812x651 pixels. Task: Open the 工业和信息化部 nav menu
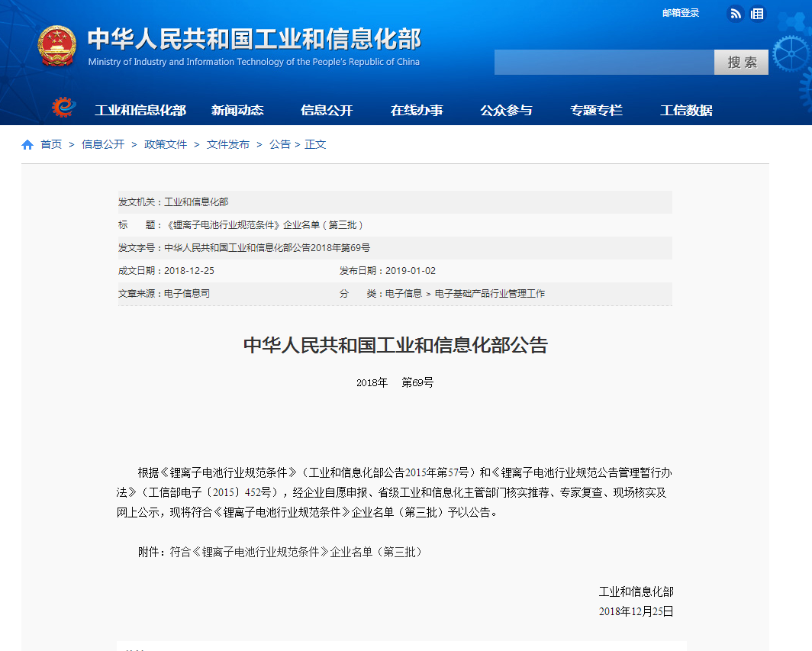[x=140, y=111]
